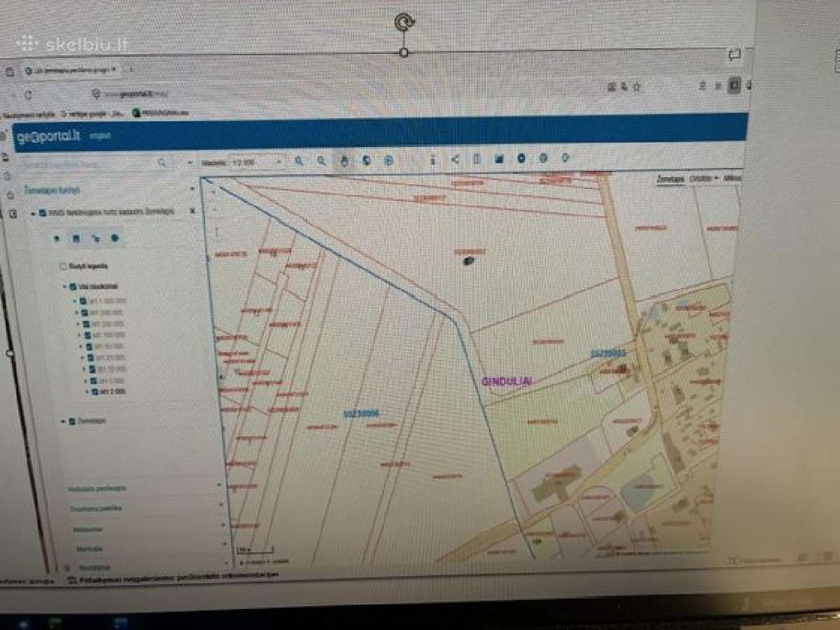The height and width of the screenshot is (630, 840).
Task: Click the blue 55230006 label on map
Action: tap(360, 413)
